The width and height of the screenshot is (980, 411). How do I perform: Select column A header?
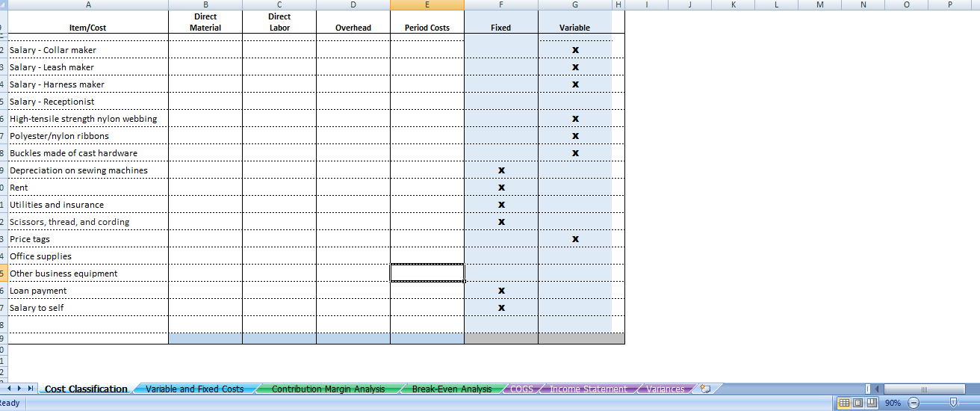click(88, 4)
